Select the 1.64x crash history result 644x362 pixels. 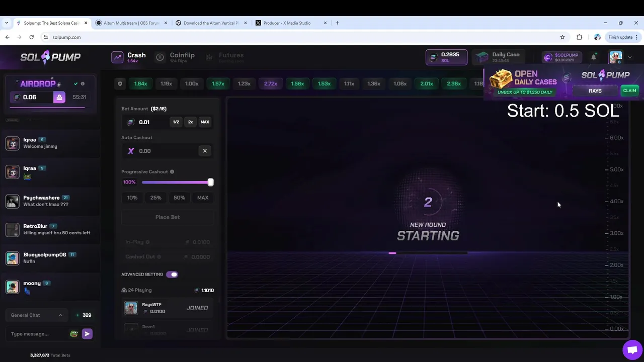point(141,84)
